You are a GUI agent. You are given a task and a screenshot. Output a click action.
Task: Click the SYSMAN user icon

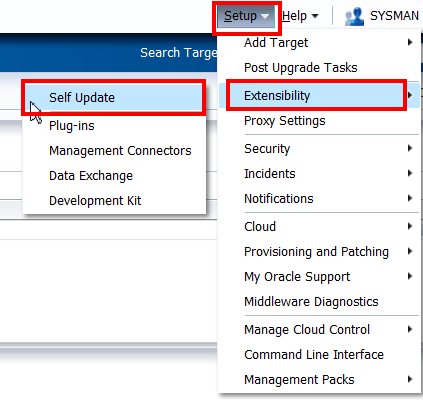coord(354,16)
